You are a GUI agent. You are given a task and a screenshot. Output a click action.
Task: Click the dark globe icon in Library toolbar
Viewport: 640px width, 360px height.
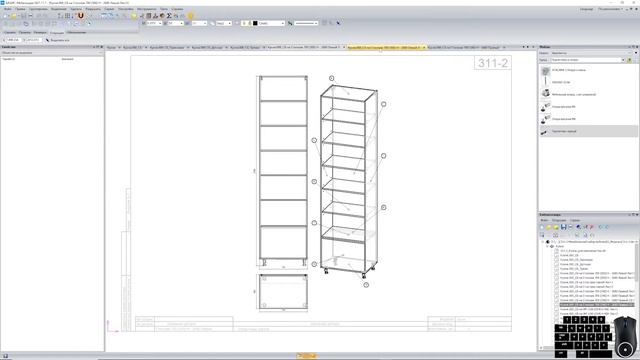click(578, 227)
